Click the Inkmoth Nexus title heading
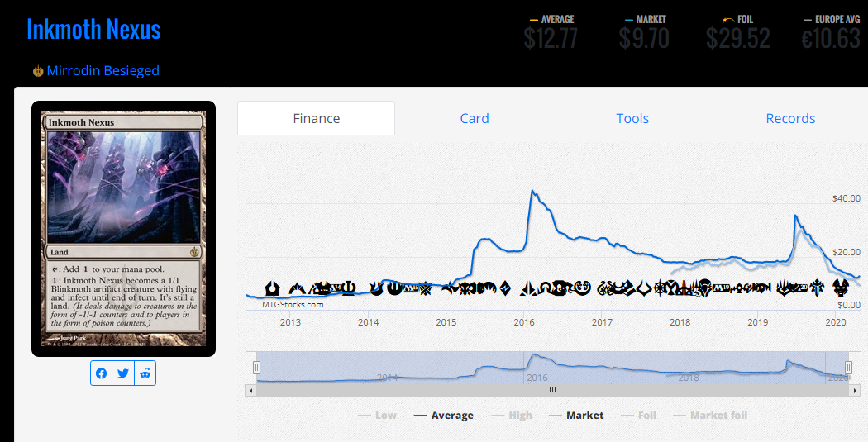868x442 pixels. [93, 29]
